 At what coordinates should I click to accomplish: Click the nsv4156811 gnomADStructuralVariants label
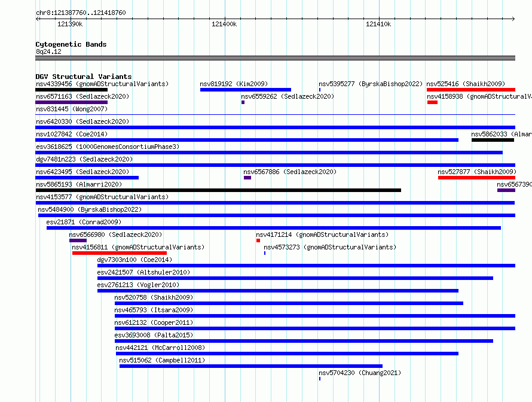pyautogui.click(x=138, y=247)
